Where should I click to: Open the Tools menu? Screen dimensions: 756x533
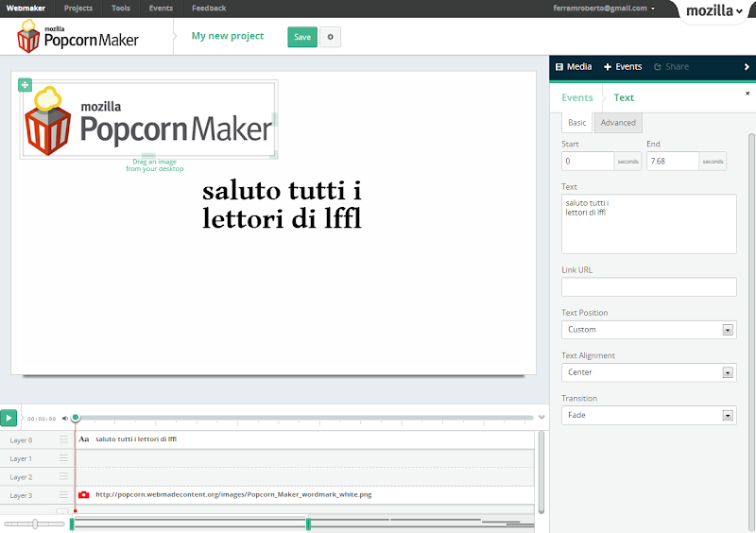click(121, 9)
